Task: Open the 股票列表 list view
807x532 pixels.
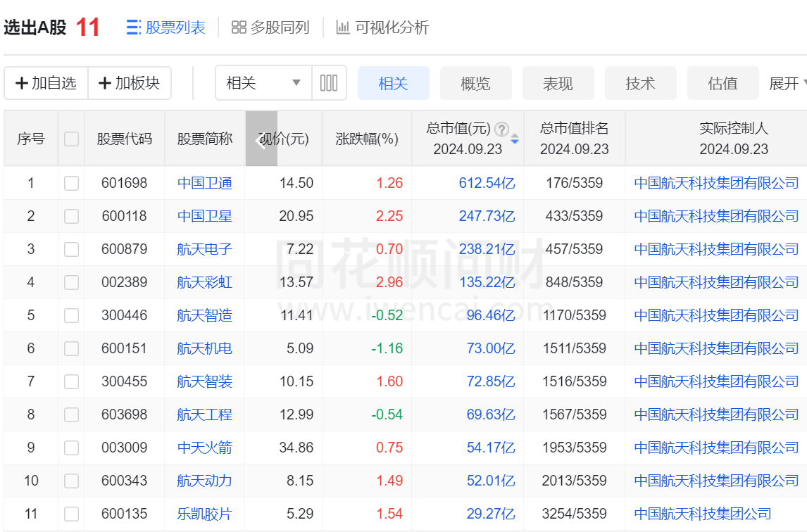Action: [x=165, y=27]
